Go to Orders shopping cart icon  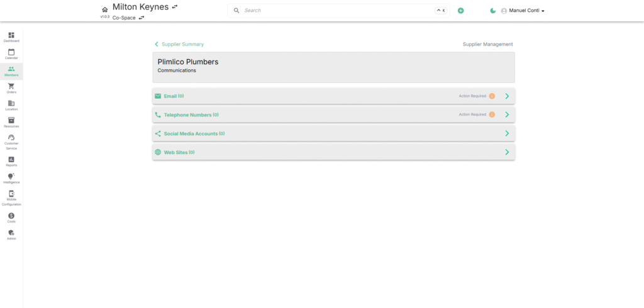pyautogui.click(x=11, y=87)
